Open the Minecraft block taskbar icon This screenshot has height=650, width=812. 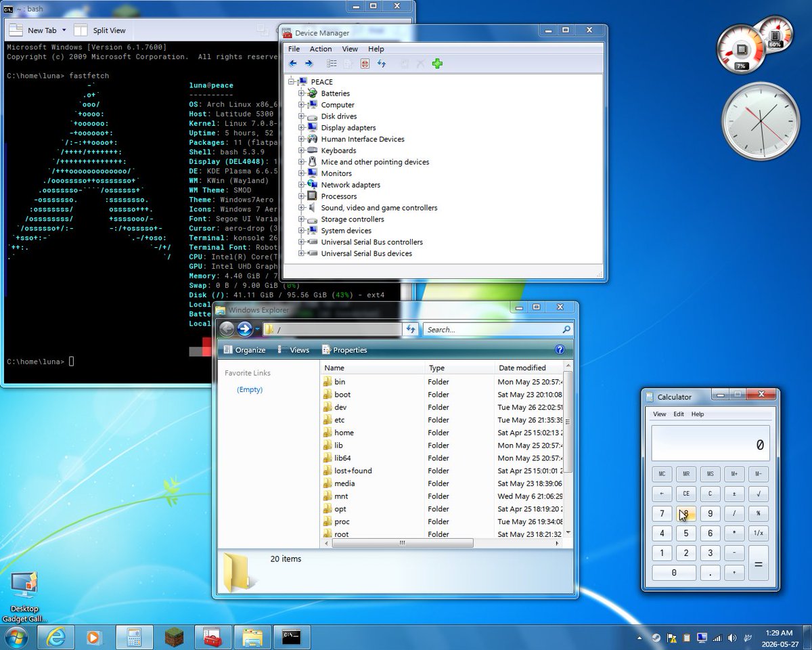174,637
